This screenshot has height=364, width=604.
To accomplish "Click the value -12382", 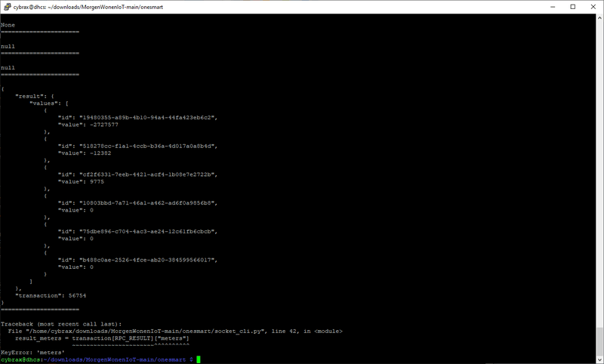I will pos(100,153).
